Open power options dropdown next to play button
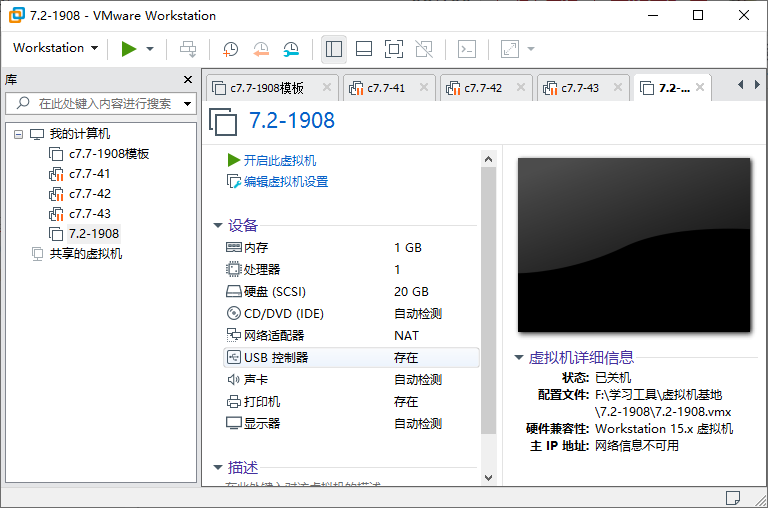Image resolution: width=768 pixels, height=508 pixels. [x=150, y=48]
